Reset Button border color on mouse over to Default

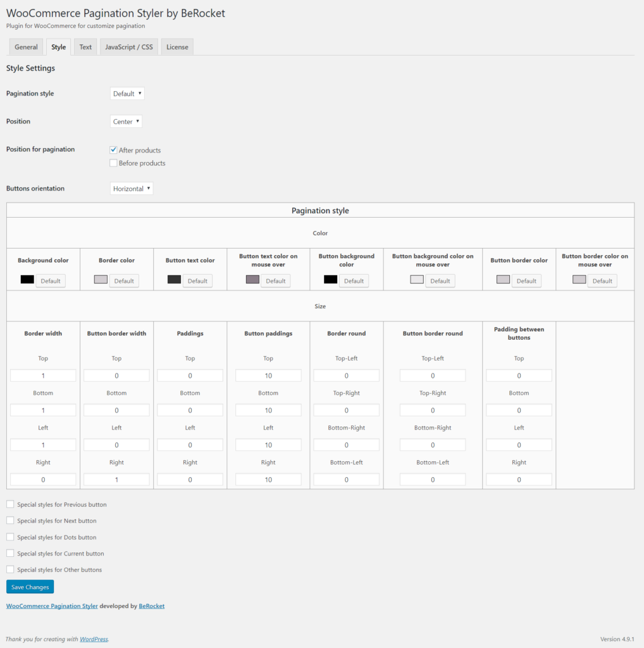602,280
